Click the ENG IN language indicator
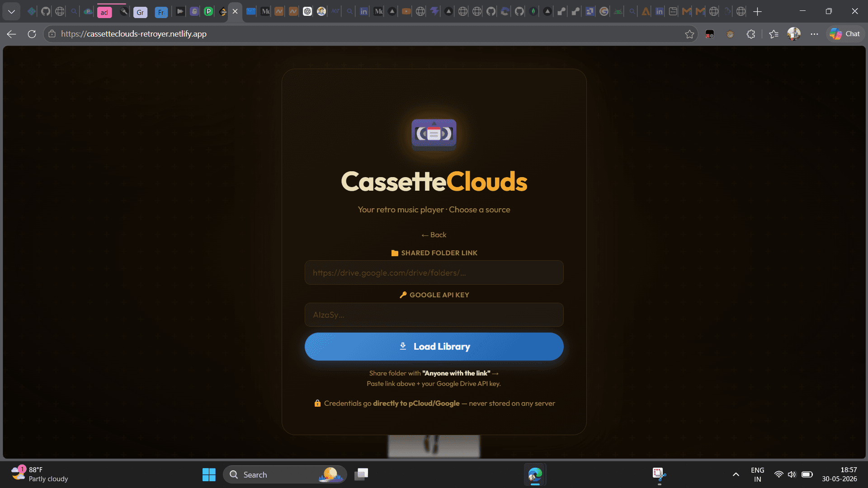Screen dimensions: 868x488 point(758,474)
